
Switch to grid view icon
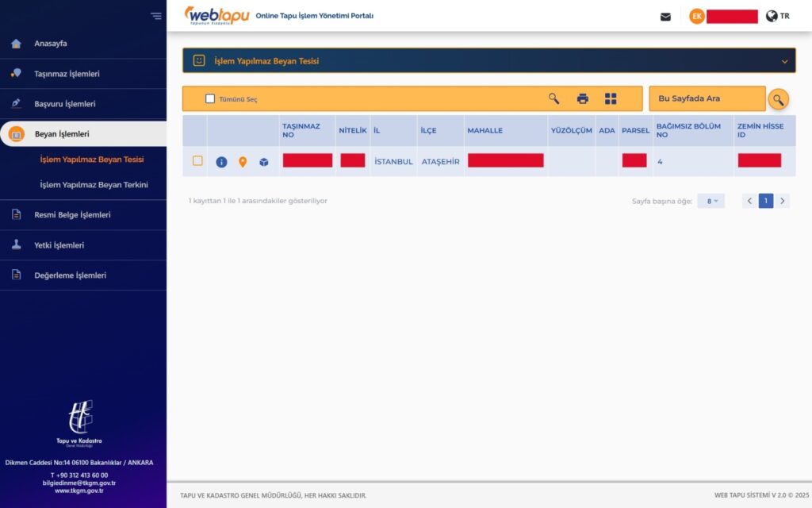tap(611, 98)
